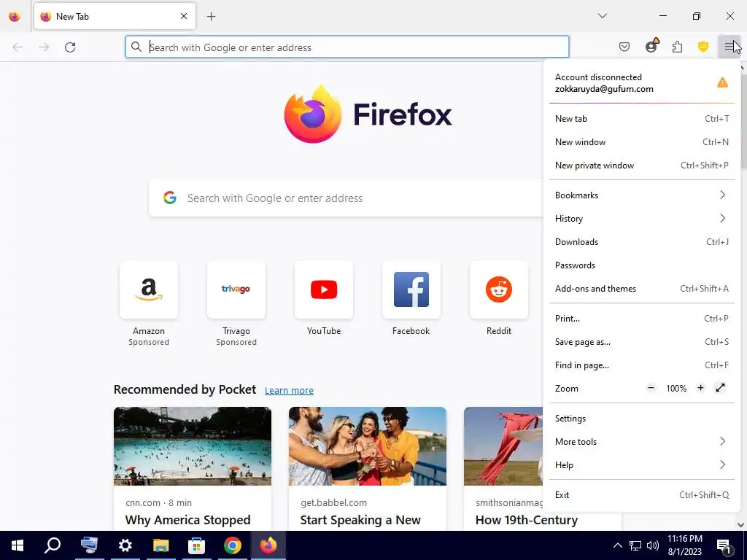Open the notification center icon
The width and height of the screenshot is (747, 560).
(724, 546)
